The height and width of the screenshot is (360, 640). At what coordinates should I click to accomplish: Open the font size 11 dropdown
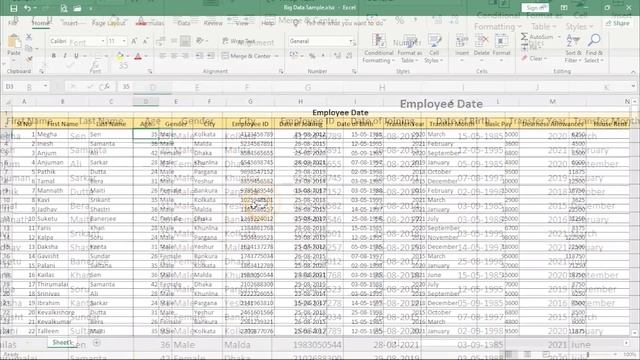coord(124,41)
